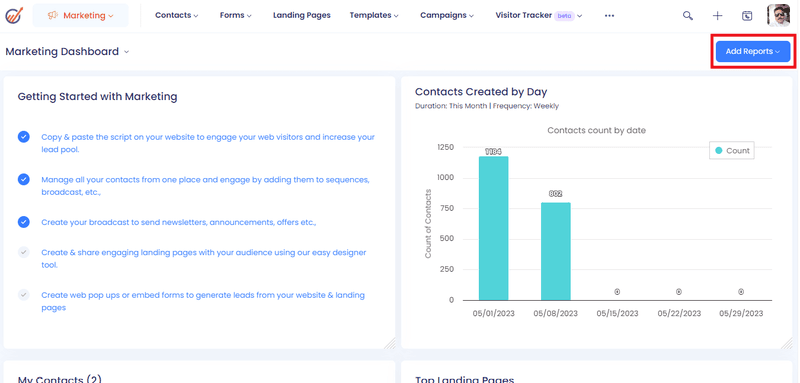Open the Marketing module dropdown
Viewport: 800px width, 383px height.
click(81, 15)
